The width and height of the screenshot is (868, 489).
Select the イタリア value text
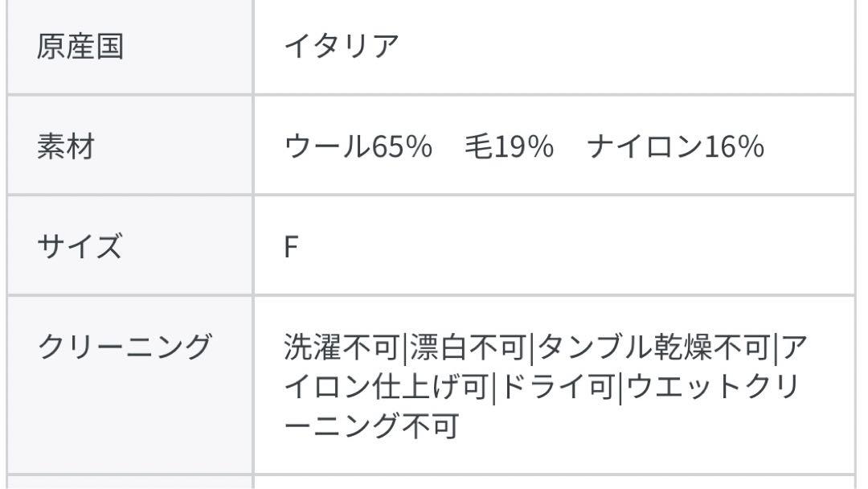pos(342,47)
